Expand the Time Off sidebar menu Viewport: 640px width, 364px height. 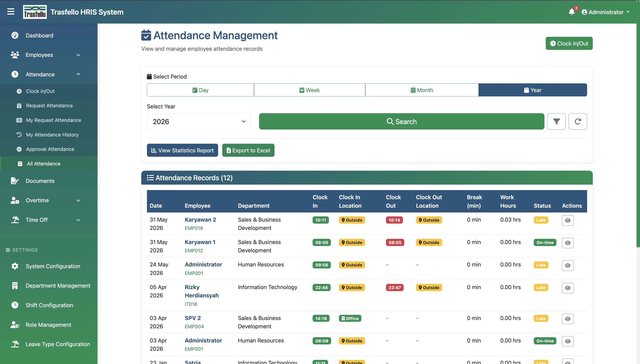tap(49, 220)
